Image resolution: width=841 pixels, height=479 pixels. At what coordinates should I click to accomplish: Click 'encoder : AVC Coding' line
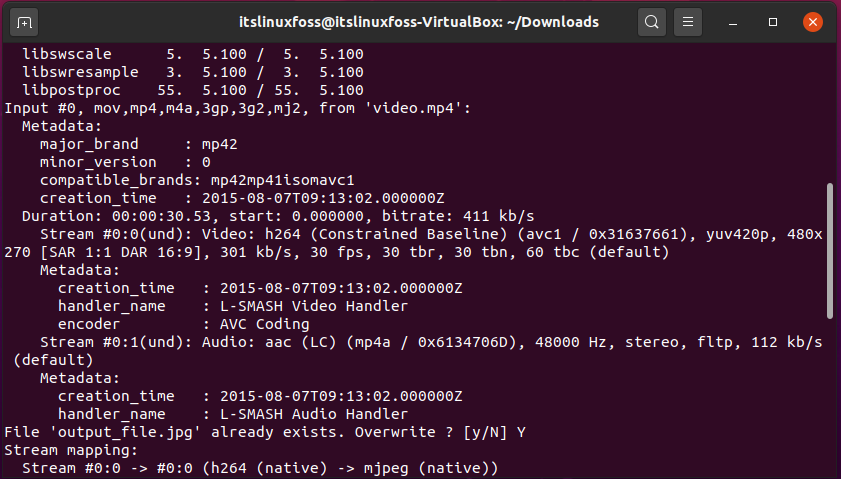coord(183,324)
